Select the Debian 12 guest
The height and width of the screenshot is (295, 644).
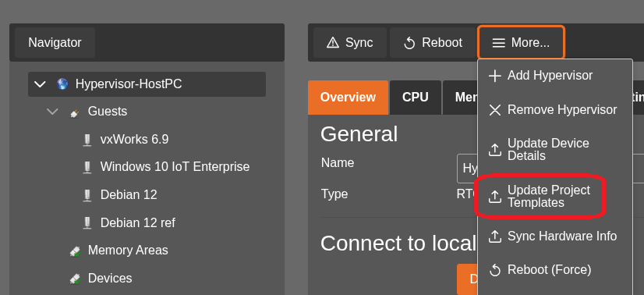129,195
